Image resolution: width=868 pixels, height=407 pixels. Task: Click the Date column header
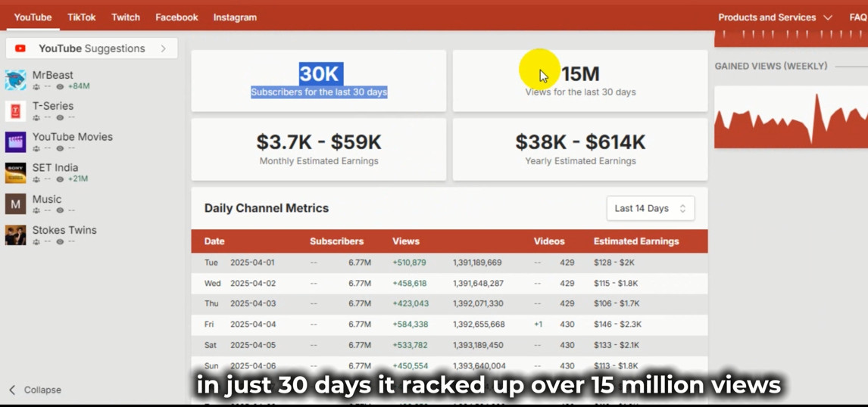coord(214,241)
